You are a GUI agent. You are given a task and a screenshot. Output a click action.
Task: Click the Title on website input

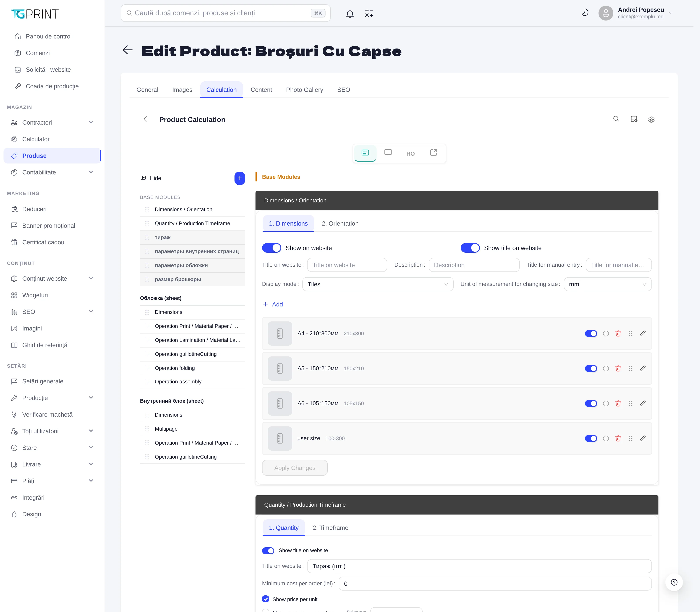point(347,265)
